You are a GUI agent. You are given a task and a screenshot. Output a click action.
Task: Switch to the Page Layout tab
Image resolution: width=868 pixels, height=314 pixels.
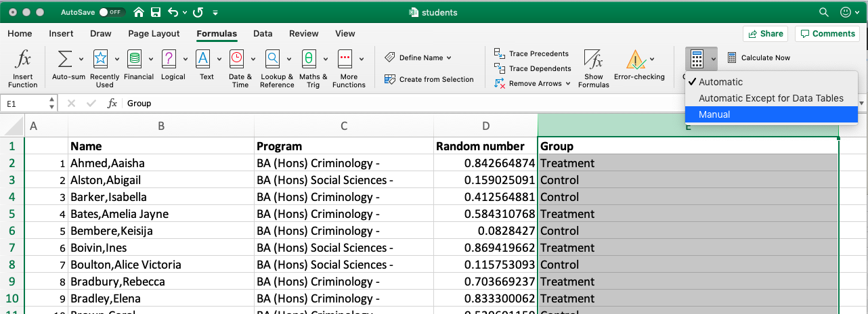pos(154,34)
